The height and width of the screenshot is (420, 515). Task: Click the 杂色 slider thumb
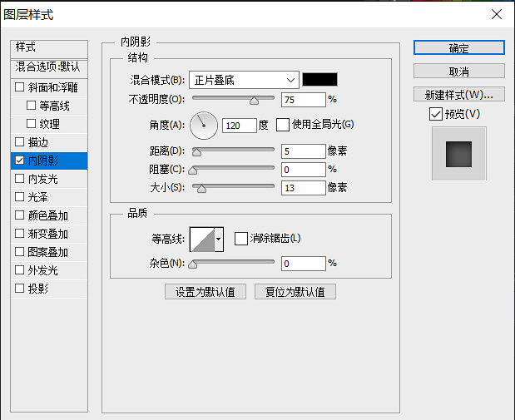[193, 264]
